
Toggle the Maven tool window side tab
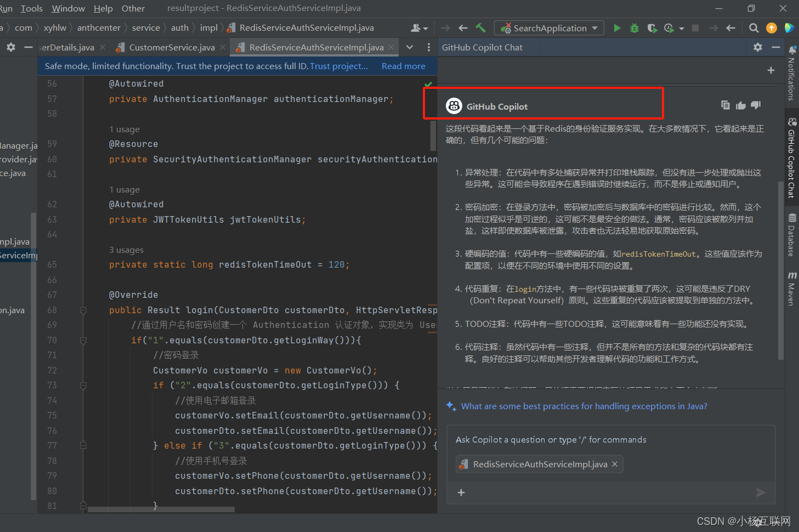click(x=792, y=288)
